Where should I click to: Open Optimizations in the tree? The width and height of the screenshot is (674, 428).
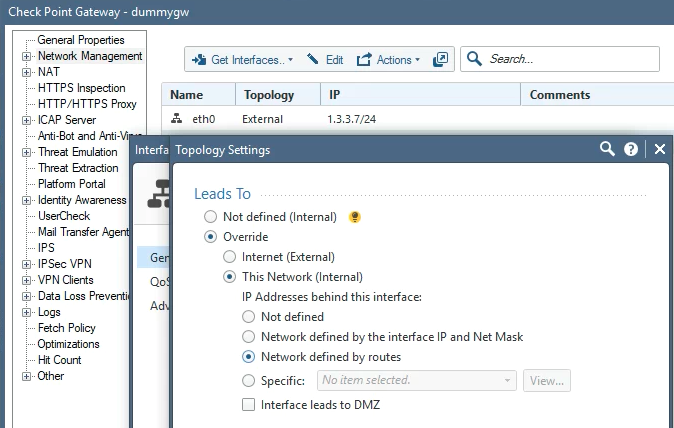pyautogui.click(x=68, y=344)
